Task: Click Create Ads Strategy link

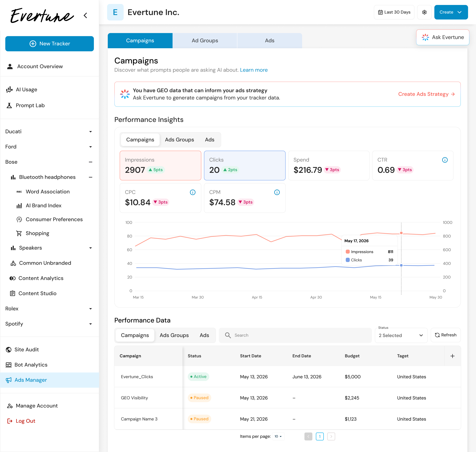Action: (x=426, y=94)
